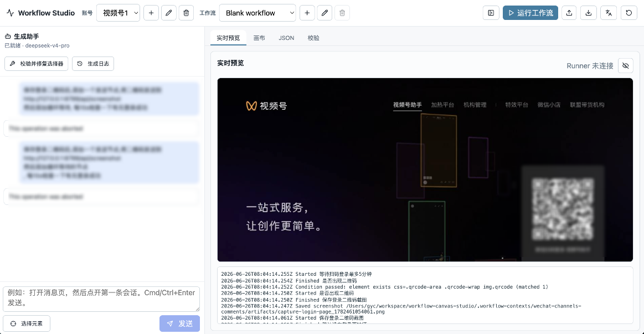Viewport: 644px width, 334px height.
Task: Click the log line 'Started 等待扫码登录最多5分钟'
Action: (x=297, y=274)
